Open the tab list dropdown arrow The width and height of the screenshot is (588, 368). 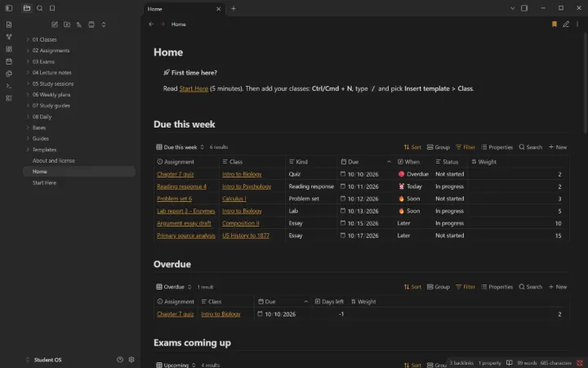[x=512, y=8]
